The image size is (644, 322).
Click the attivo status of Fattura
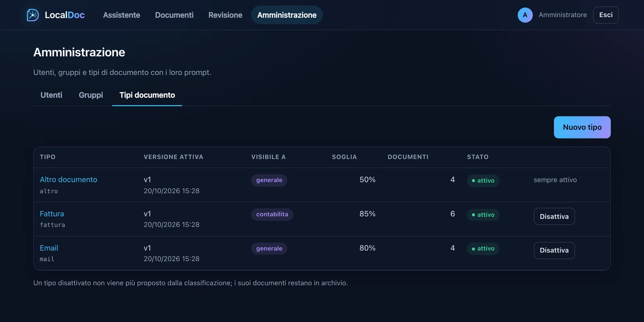point(483,215)
